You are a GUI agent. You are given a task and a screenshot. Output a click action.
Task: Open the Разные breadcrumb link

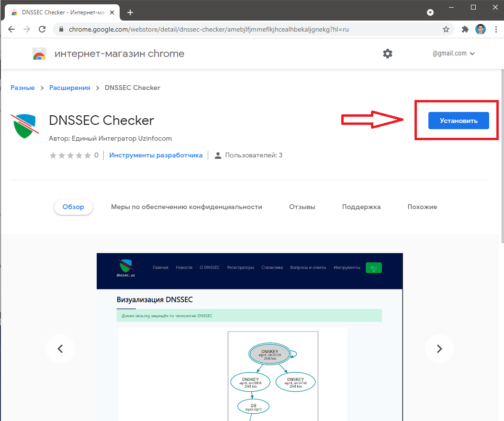click(x=22, y=88)
